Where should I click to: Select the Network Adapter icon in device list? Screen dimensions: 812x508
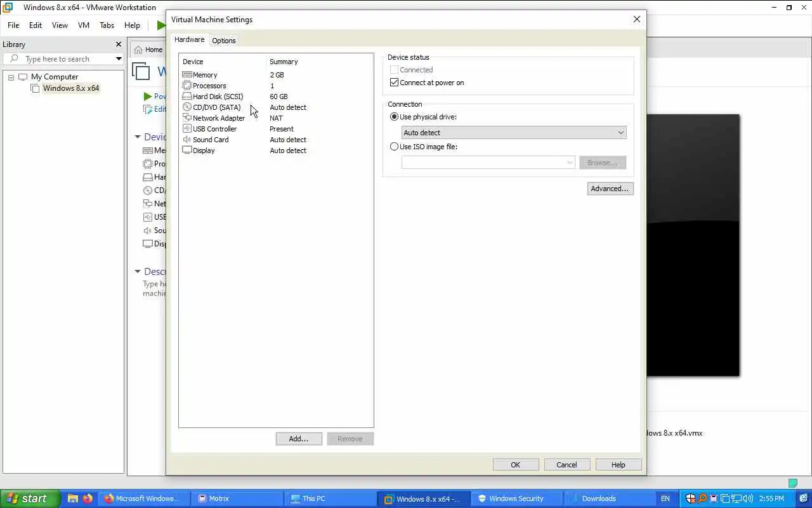pyautogui.click(x=187, y=118)
